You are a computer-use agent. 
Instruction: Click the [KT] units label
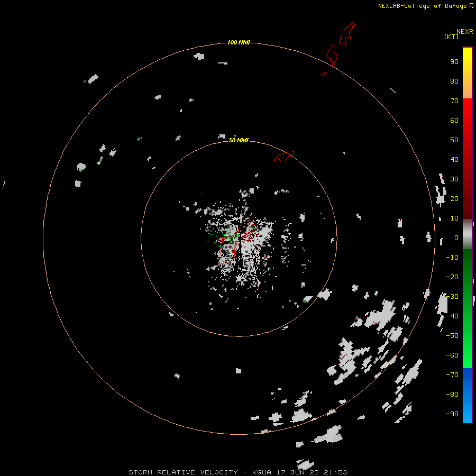pyautogui.click(x=452, y=36)
